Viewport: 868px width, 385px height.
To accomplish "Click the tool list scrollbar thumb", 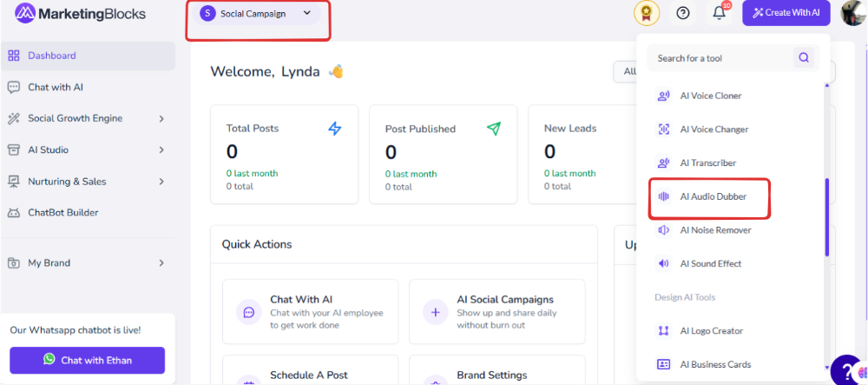I will coord(827,217).
